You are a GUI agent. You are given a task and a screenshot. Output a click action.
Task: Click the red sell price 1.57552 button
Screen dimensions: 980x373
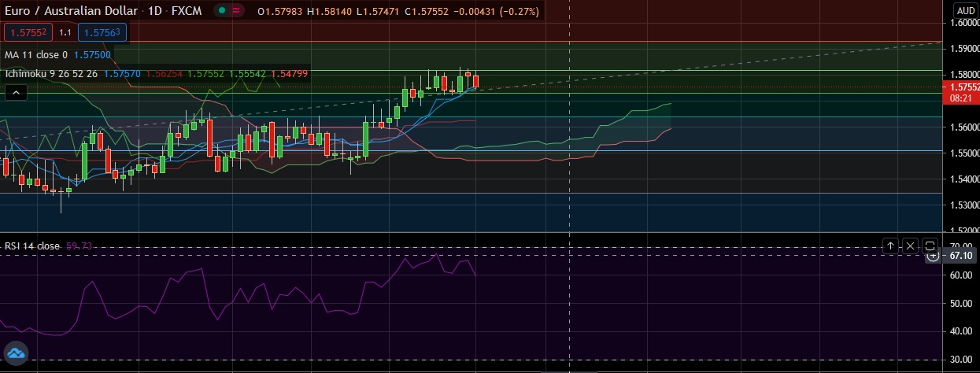[28, 32]
